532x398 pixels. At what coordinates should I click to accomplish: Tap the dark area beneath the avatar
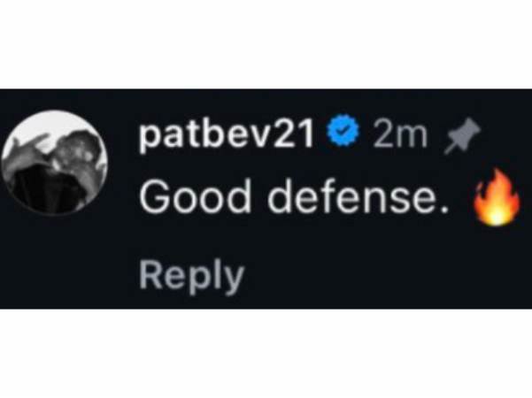[54, 261]
